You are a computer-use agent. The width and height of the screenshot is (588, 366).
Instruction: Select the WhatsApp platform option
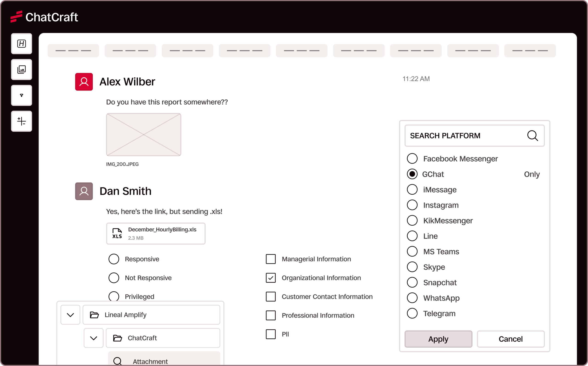[412, 298]
